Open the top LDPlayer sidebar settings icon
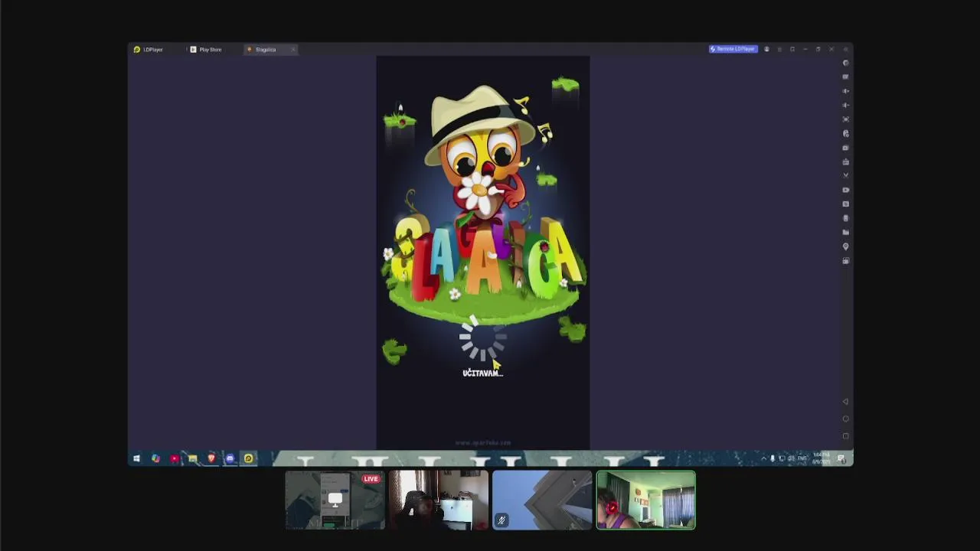 tap(846, 63)
